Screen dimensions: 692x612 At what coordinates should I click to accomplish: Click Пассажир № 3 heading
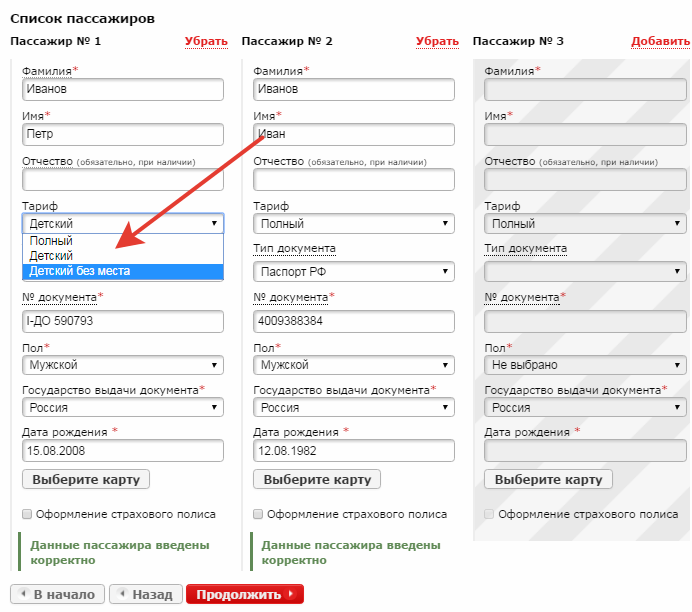[x=518, y=41]
